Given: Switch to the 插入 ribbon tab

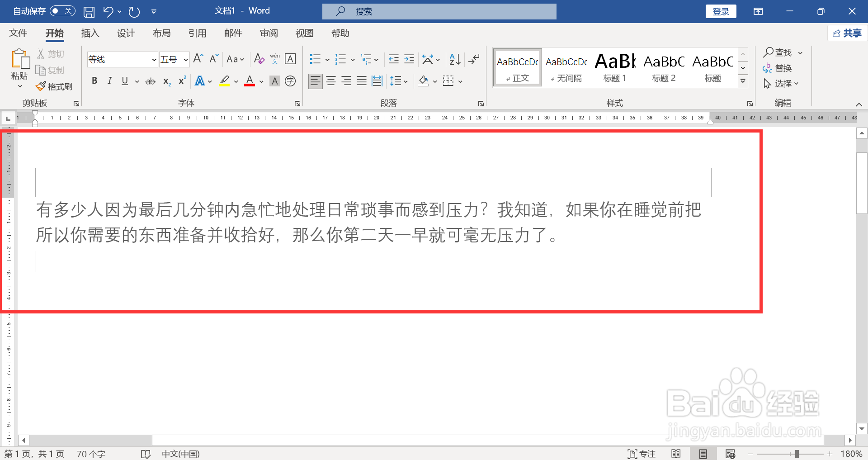Looking at the screenshot, I should click(90, 33).
